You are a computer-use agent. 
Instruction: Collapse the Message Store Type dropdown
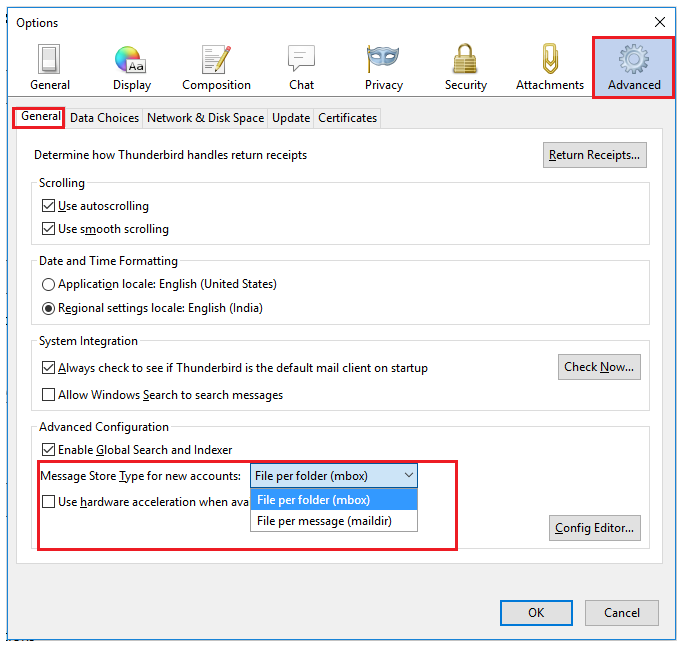coord(334,476)
